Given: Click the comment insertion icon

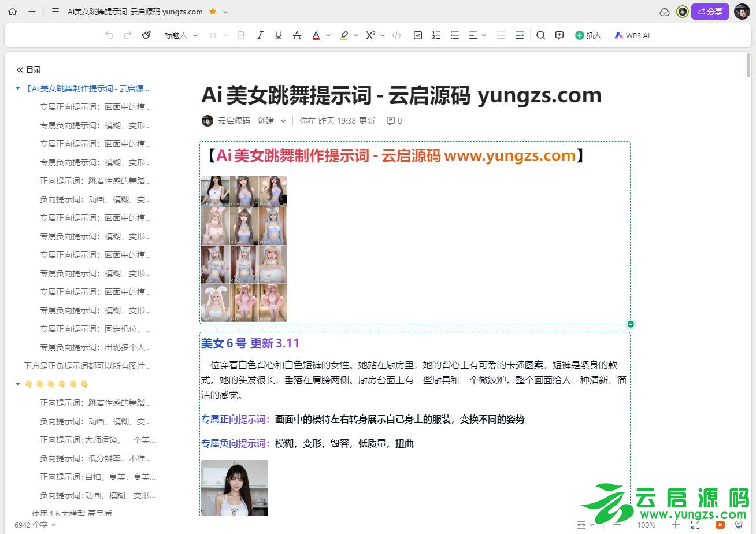Looking at the screenshot, I should (559, 35).
